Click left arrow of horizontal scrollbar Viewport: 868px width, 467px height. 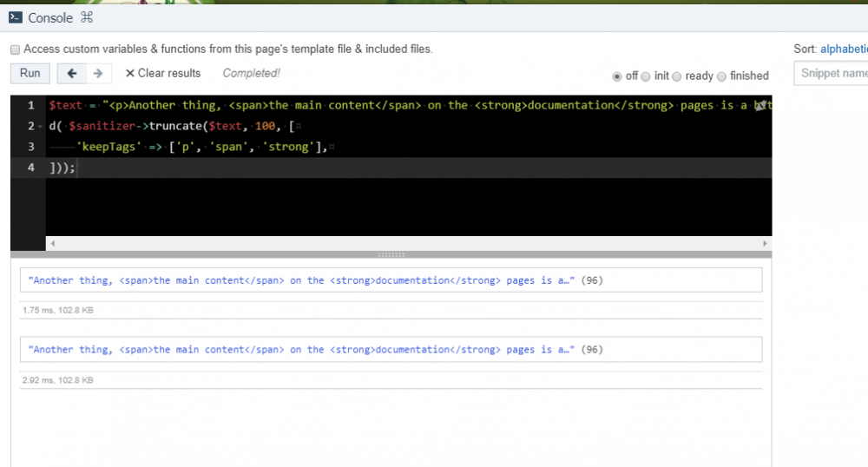(52, 244)
